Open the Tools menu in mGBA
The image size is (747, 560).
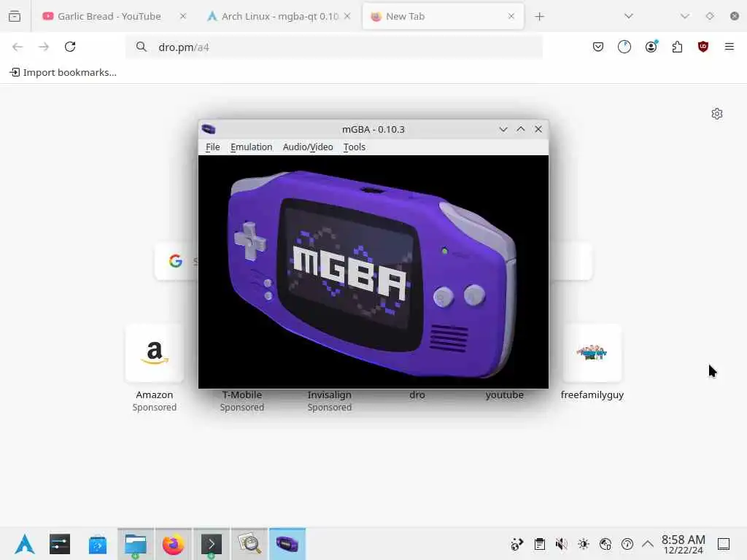pyautogui.click(x=355, y=147)
